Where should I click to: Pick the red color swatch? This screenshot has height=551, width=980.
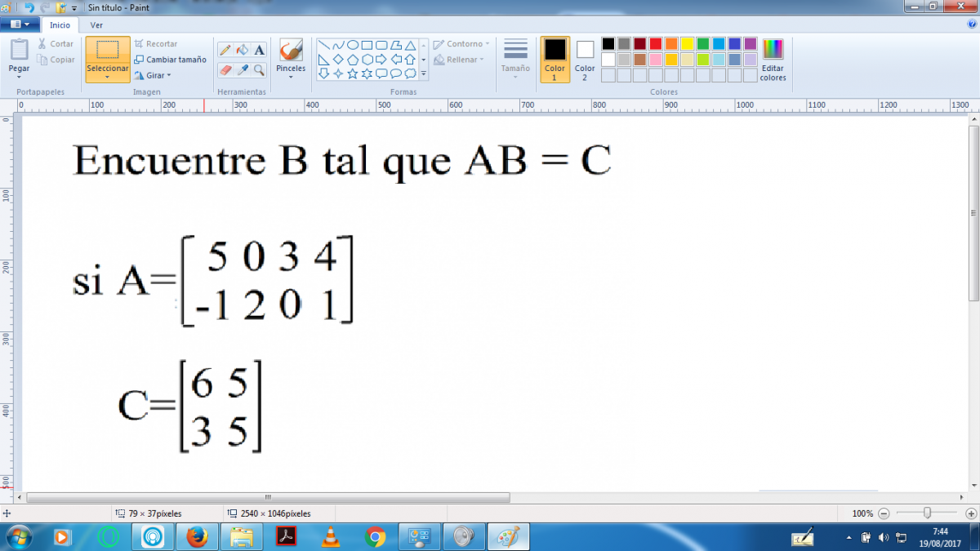point(656,44)
